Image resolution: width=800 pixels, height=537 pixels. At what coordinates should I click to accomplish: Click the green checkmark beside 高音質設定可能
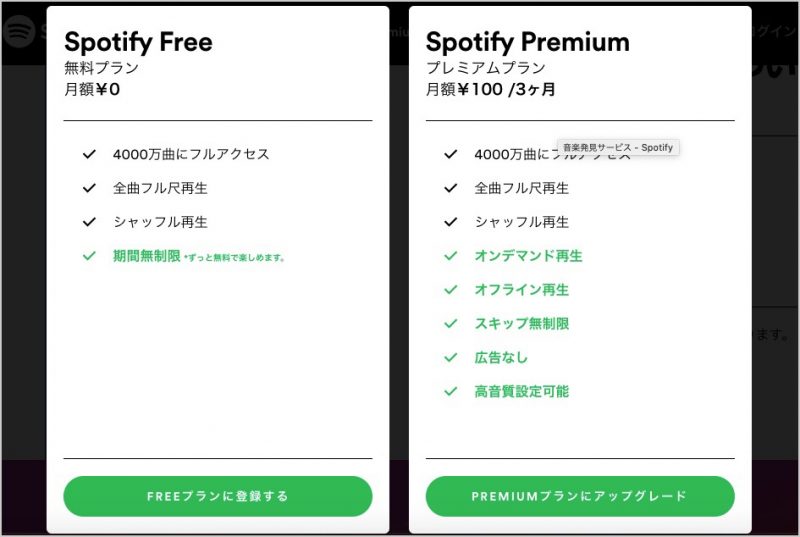pyautogui.click(x=451, y=391)
